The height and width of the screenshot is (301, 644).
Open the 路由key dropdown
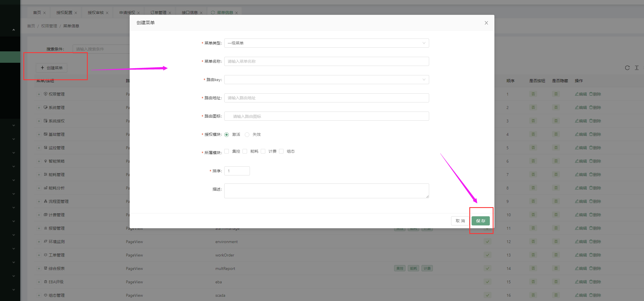click(327, 80)
